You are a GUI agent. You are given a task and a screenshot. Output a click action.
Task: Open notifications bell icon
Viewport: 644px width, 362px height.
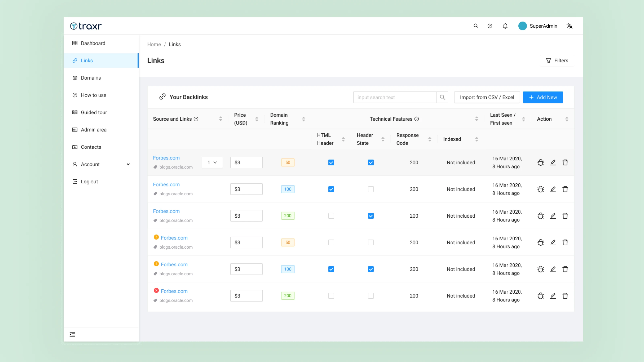click(x=505, y=26)
